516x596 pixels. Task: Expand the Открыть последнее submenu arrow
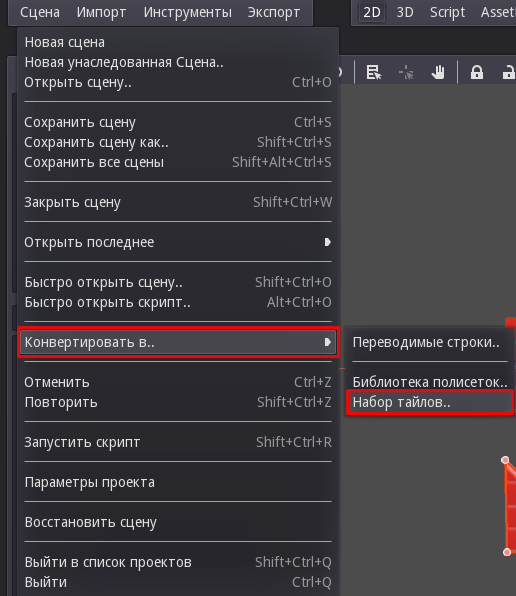[328, 242]
